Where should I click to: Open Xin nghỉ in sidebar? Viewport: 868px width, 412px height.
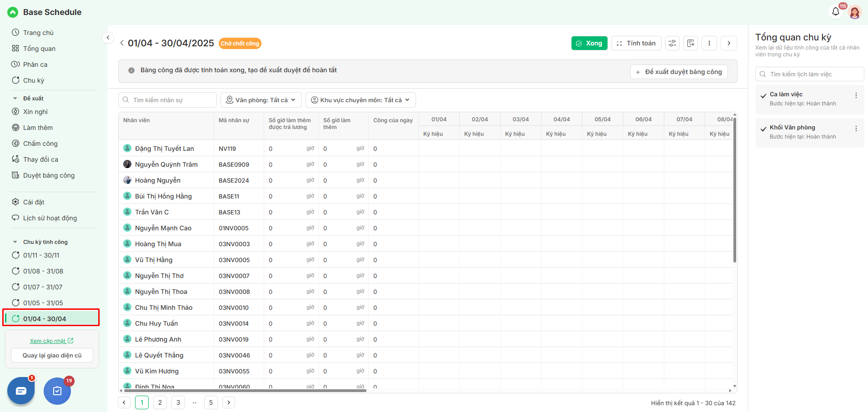point(35,112)
